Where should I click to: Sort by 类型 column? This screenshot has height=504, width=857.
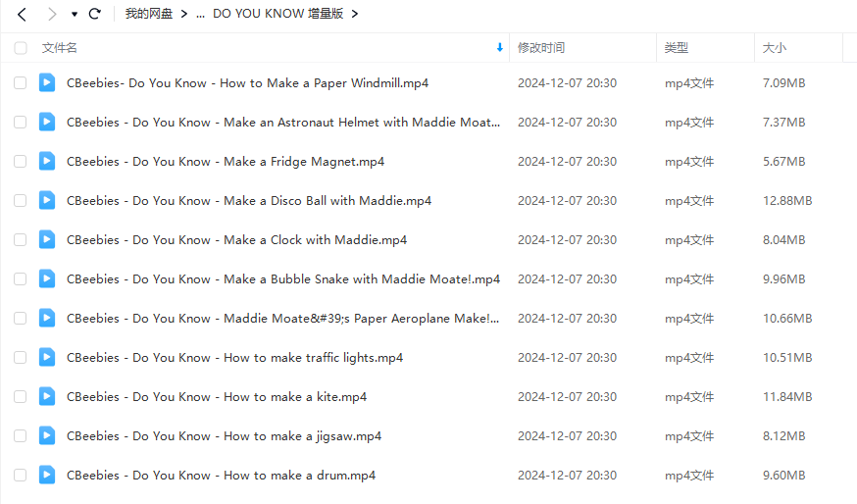[677, 48]
